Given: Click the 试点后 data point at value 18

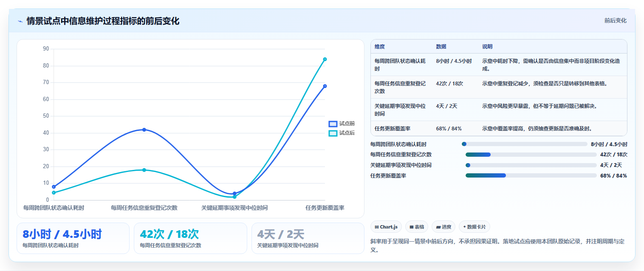Looking at the screenshot, I should 144,170.
